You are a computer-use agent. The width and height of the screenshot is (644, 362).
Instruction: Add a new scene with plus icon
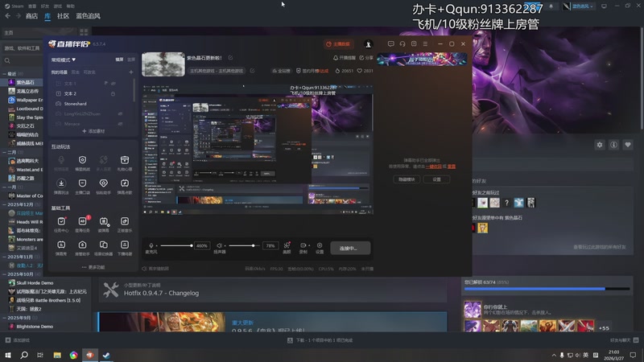tap(131, 72)
